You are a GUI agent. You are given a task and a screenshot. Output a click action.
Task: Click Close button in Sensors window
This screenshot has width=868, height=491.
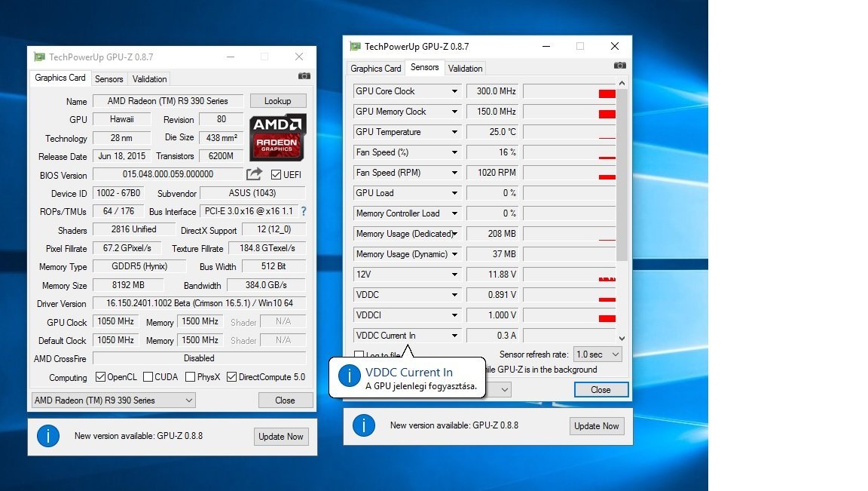[601, 390]
